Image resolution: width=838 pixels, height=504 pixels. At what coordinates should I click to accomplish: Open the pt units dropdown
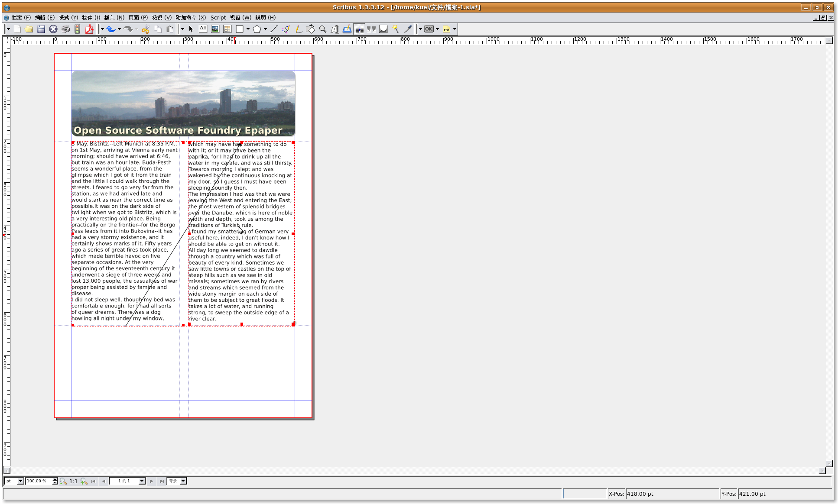coord(20,481)
